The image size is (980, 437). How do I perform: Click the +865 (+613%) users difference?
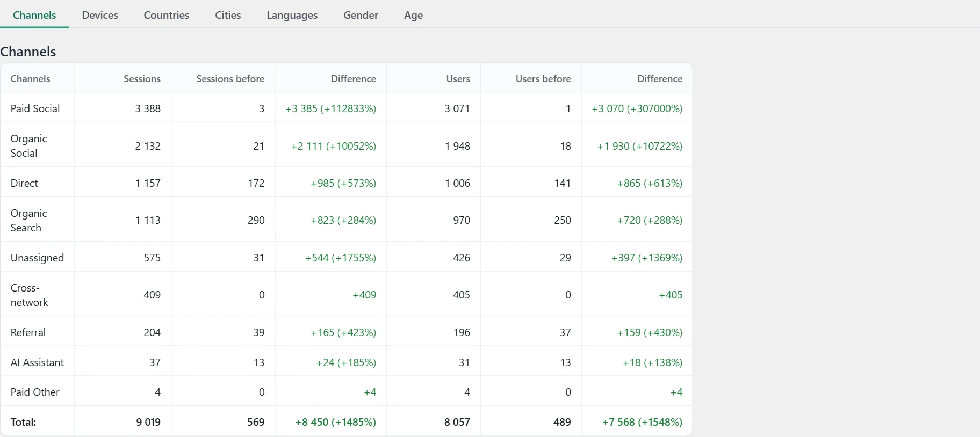pyautogui.click(x=650, y=183)
